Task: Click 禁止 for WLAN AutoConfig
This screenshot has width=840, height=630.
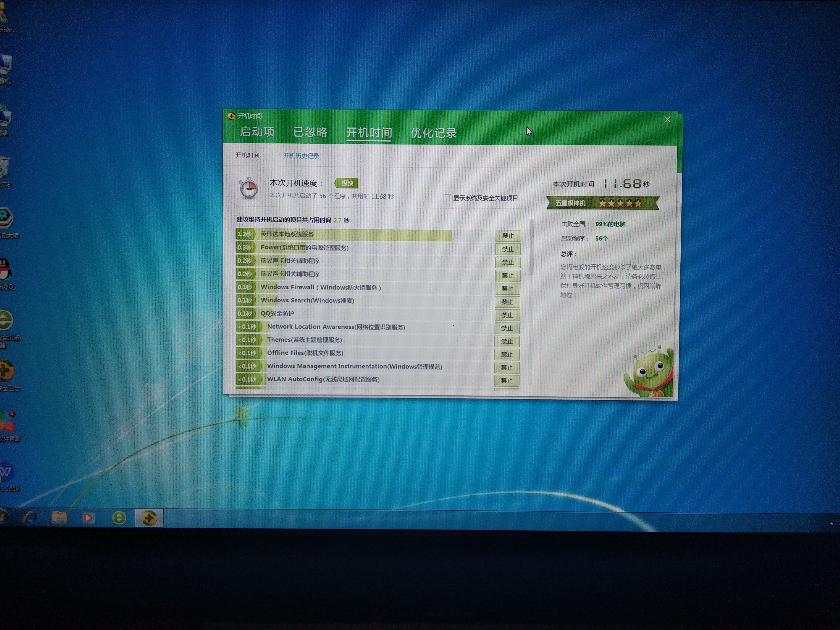Action: tap(506, 381)
